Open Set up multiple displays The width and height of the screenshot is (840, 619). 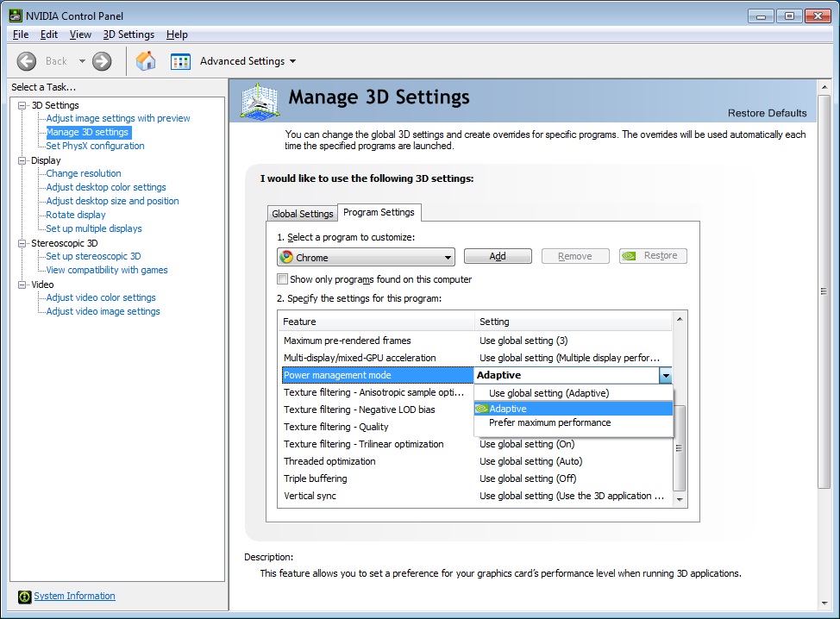(x=94, y=228)
